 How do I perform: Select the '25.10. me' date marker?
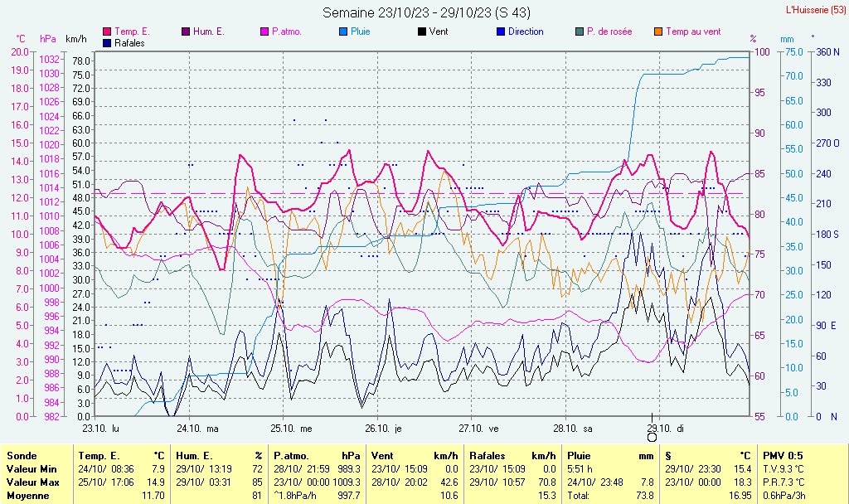pos(291,429)
